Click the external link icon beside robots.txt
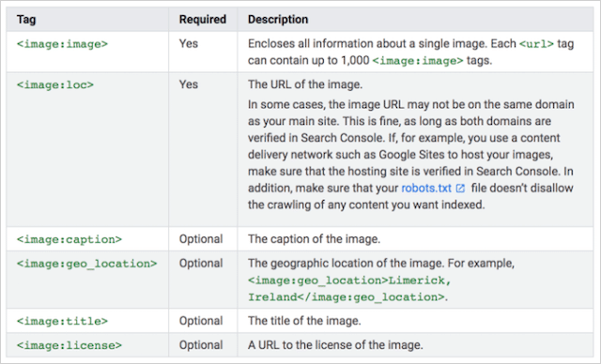Screen dimensions: 601x364 (x=460, y=189)
